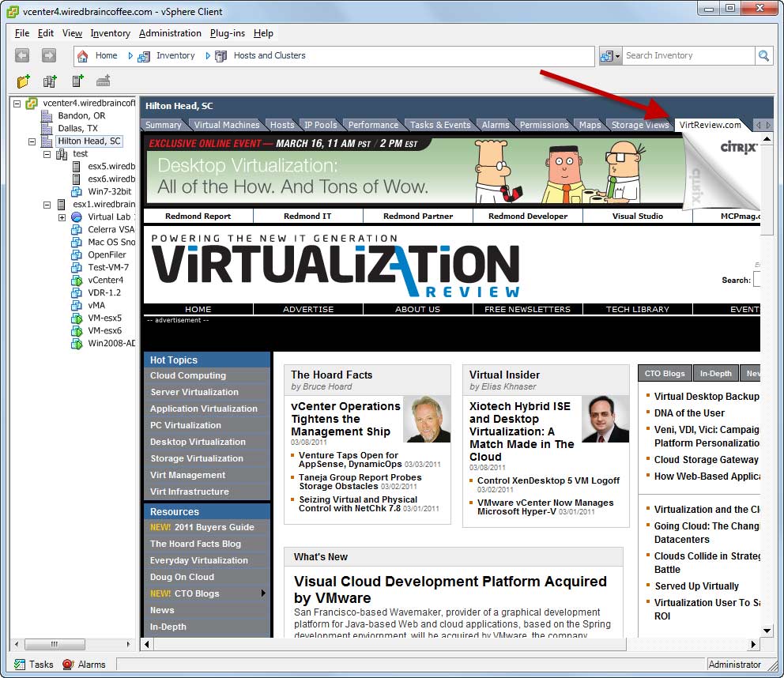The width and height of the screenshot is (784, 678).
Task: Collapse the esx1.wiredbrain host node
Action: 47,205
